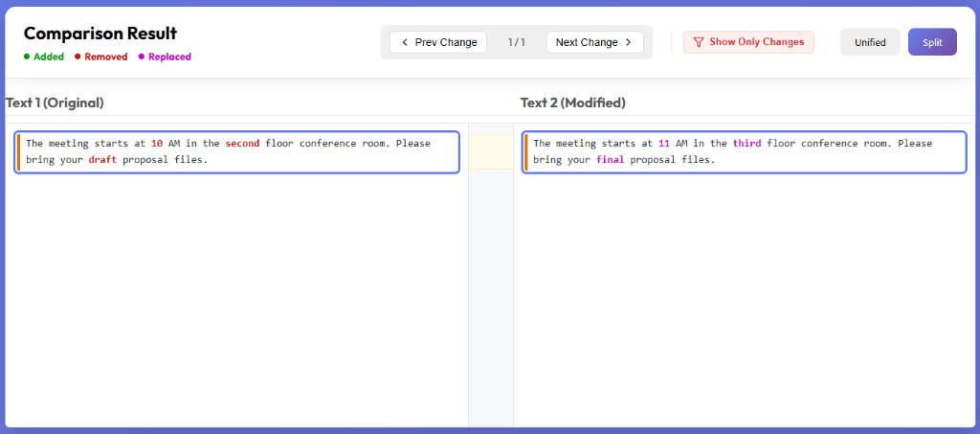This screenshot has width=980, height=434.
Task: Click the 'Comparison Result' title
Action: (x=100, y=34)
